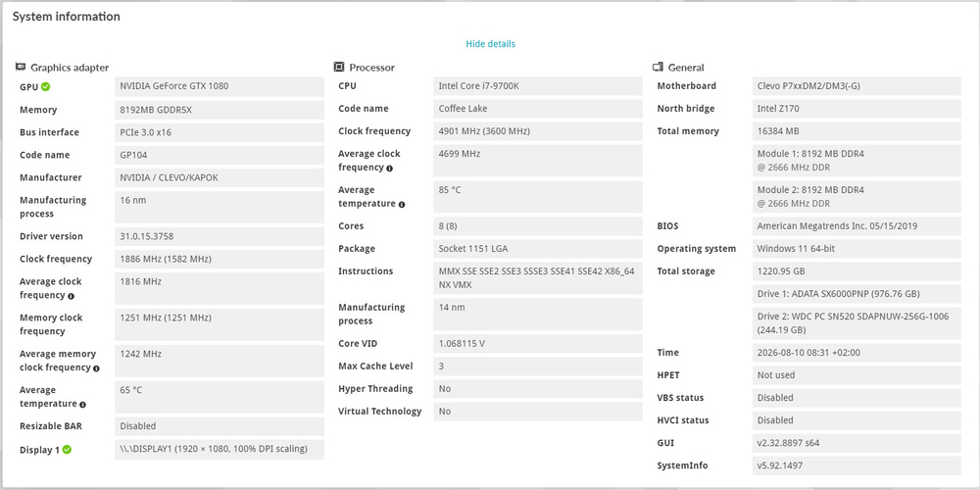The width and height of the screenshot is (980, 490).
Task: Select the MMX SSE SSE2 instructions value
Action: (x=538, y=278)
